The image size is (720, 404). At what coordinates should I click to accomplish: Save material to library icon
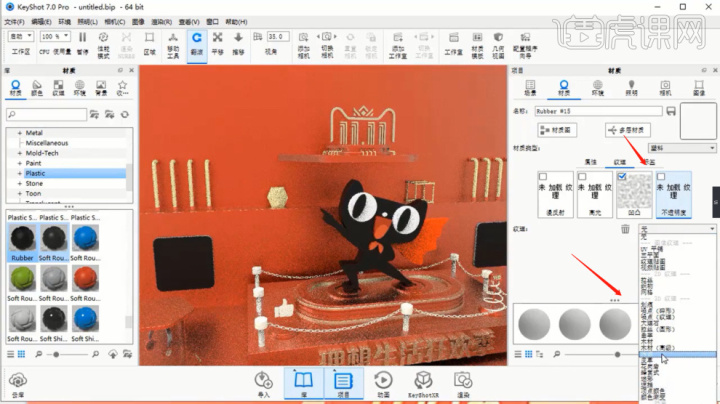point(671,111)
